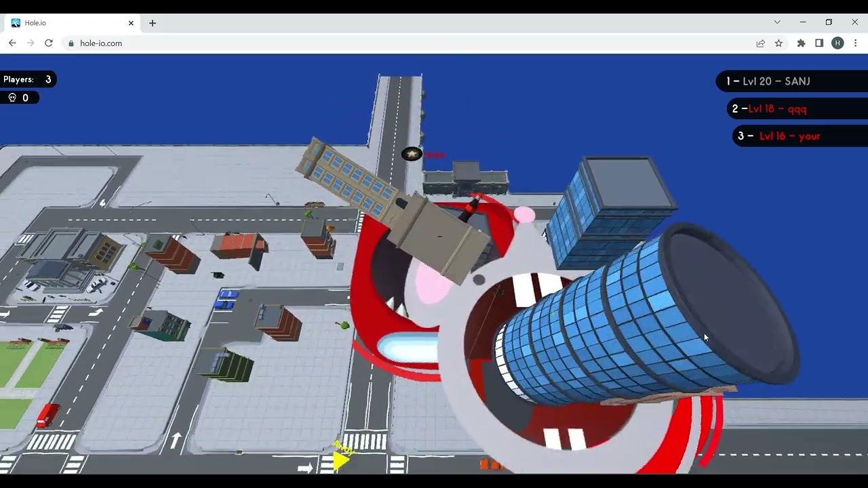
Task: Bookmark this page with the star
Action: pos(778,43)
